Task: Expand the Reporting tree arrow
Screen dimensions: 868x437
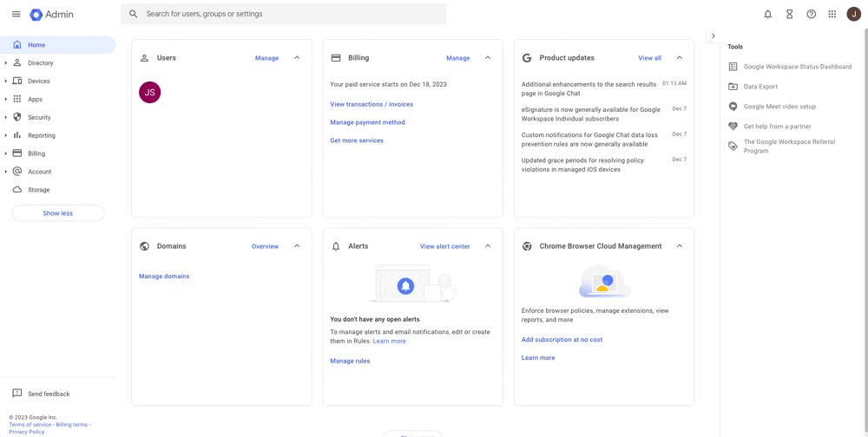Action: click(x=5, y=135)
